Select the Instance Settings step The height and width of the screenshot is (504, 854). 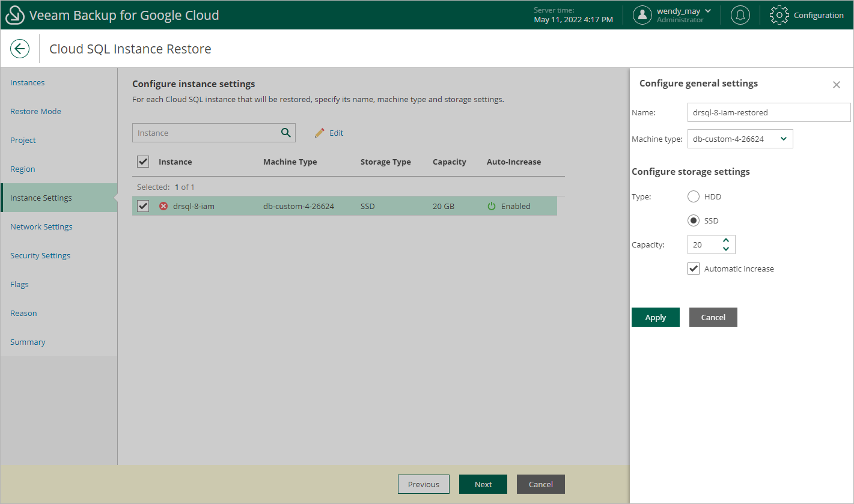tap(59, 198)
